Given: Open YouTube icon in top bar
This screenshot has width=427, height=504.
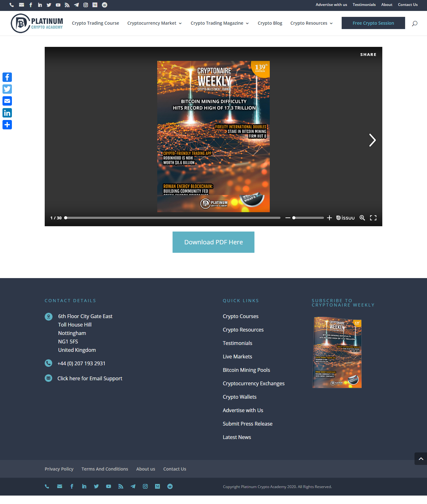Looking at the screenshot, I should click(x=58, y=5).
